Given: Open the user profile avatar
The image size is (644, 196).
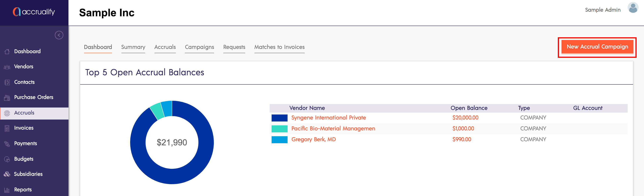Looking at the screenshot, I should [633, 8].
